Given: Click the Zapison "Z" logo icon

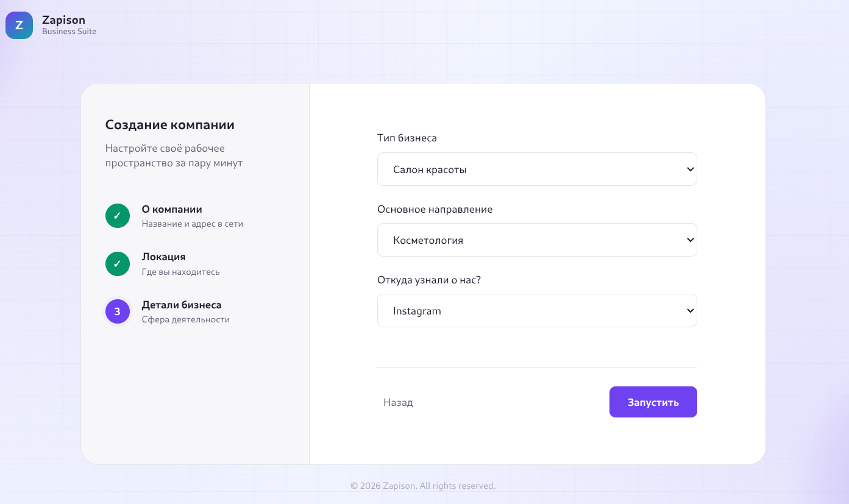Looking at the screenshot, I should [19, 26].
